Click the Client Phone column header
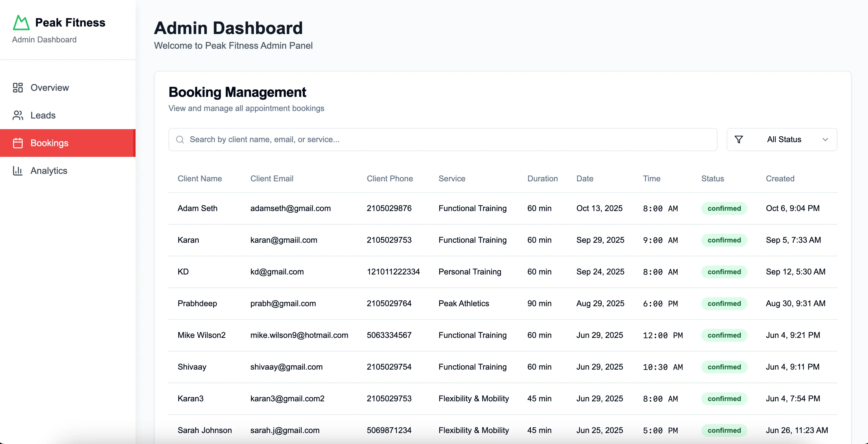868x444 pixels. click(x=390, y=178)
